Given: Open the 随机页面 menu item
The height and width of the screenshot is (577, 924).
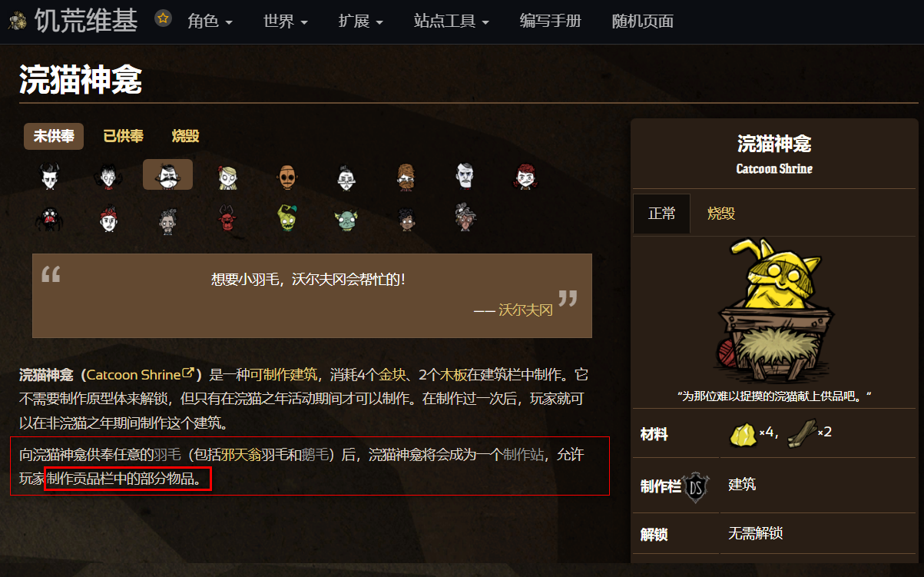Looking at the screenshot, I should click(643, 21).
